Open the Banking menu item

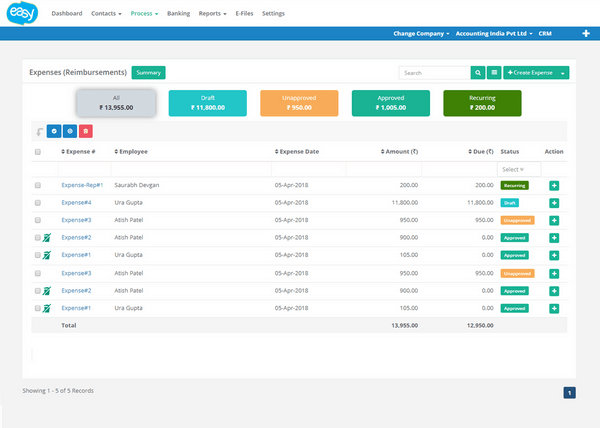point(178,14)
